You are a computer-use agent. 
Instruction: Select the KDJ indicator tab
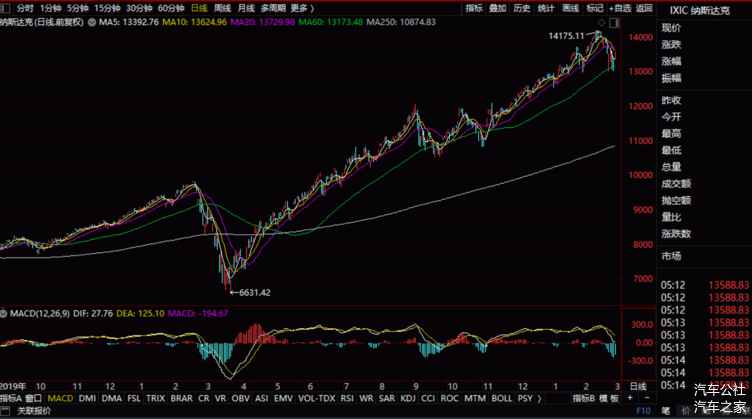[408, 398]
